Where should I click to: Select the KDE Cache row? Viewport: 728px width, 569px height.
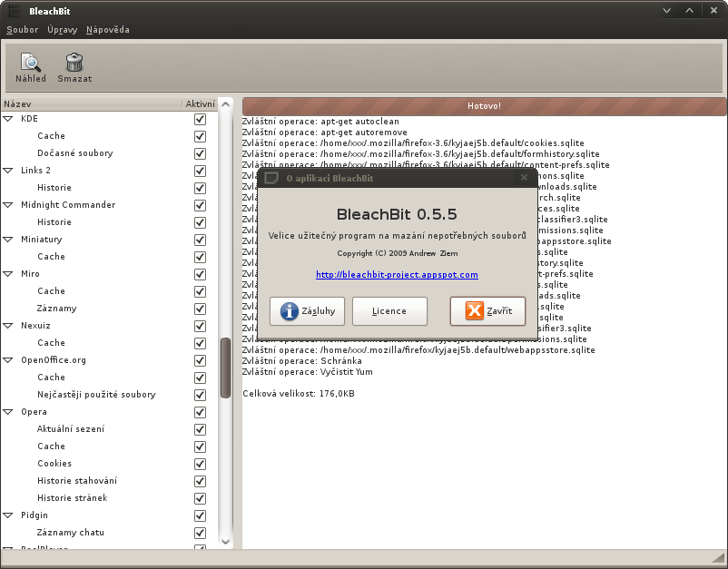click(109, 136)
